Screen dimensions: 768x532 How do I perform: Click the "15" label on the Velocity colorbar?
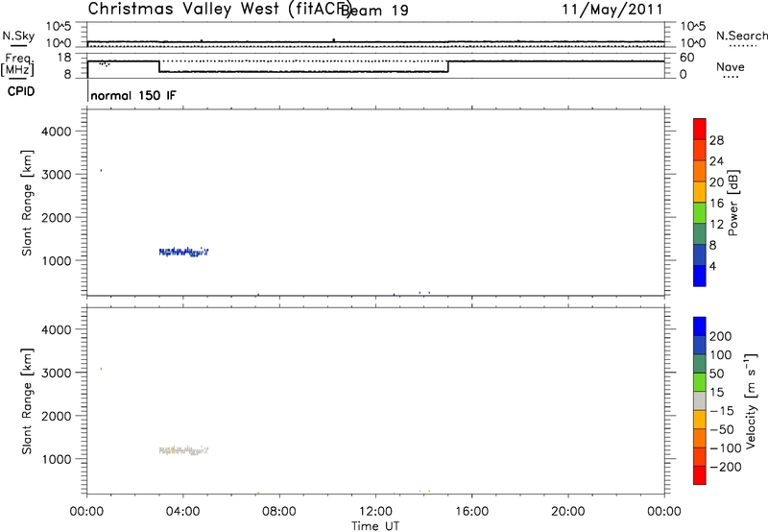click(716, 393)
